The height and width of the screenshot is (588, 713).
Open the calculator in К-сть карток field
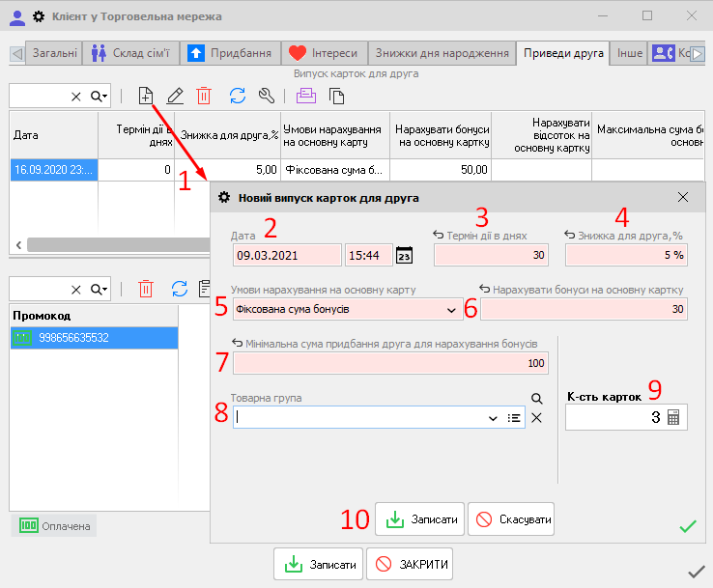click(673, 417)
